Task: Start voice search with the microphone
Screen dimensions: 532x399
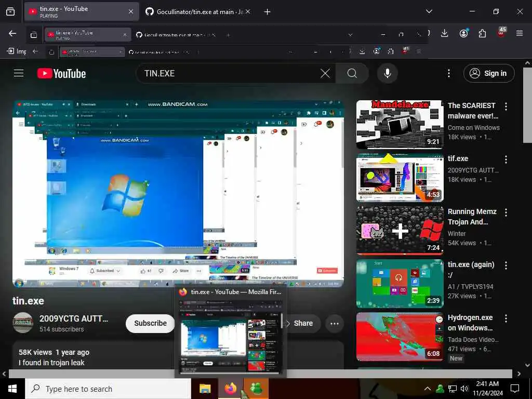Action: (x=387, y=73)
